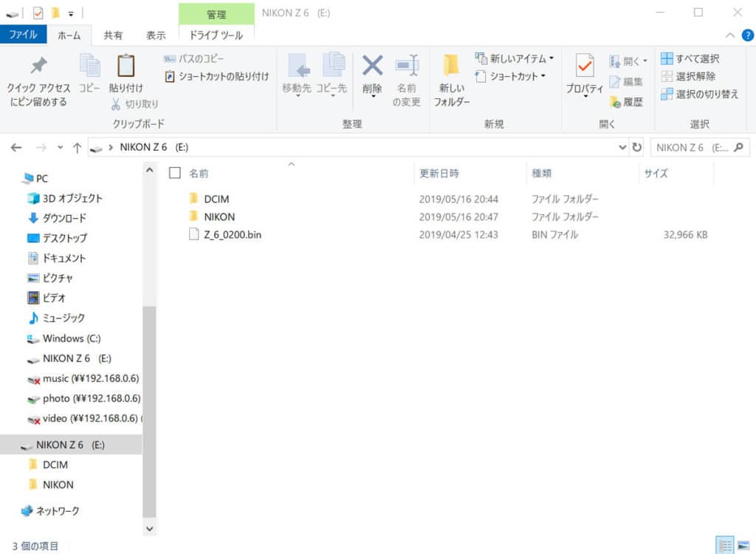The image size is (756, 554).
Task: Copy path via パスのコピー
Action: [193, 59]
